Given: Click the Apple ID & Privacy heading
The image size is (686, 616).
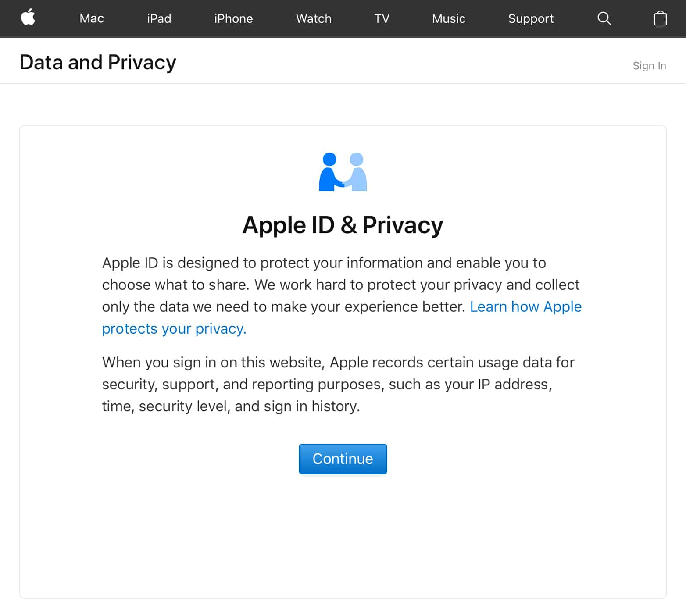Looking at the screenshot, I should pos(343,225).
